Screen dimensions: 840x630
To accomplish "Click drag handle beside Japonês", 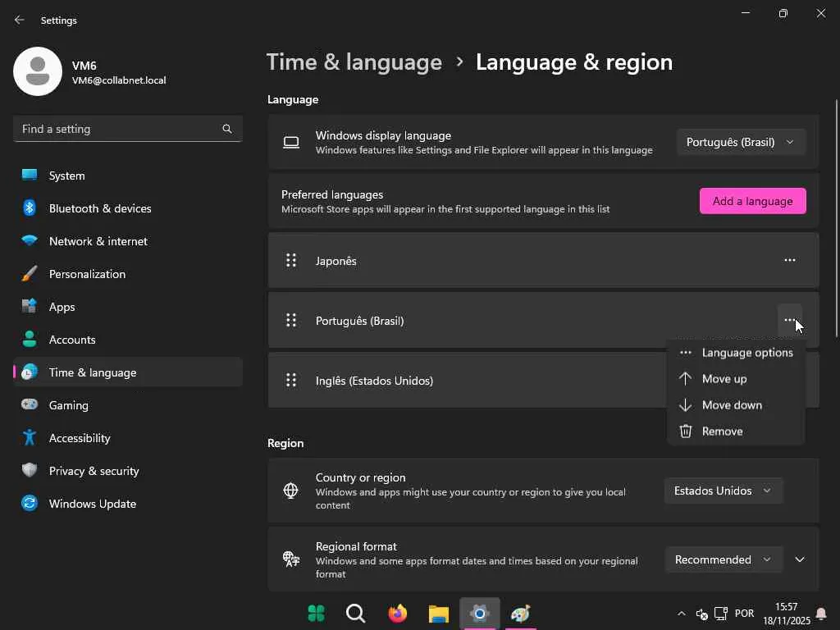I will click(x=290, y=260).
